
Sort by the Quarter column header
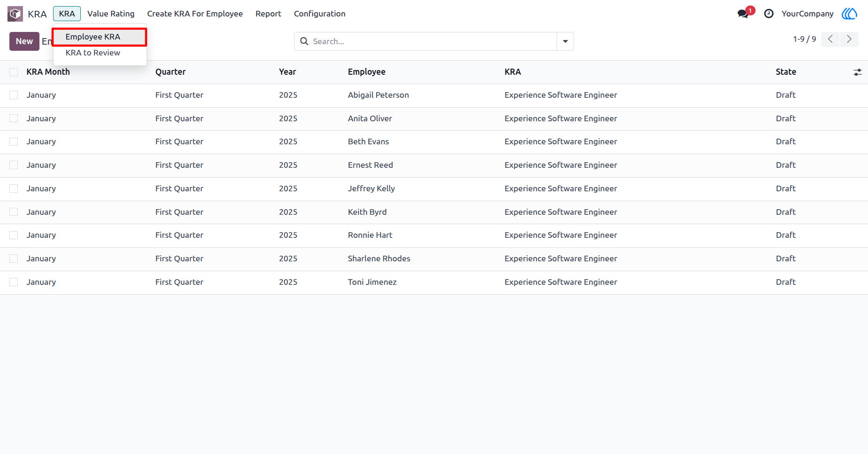pos(170,72)
